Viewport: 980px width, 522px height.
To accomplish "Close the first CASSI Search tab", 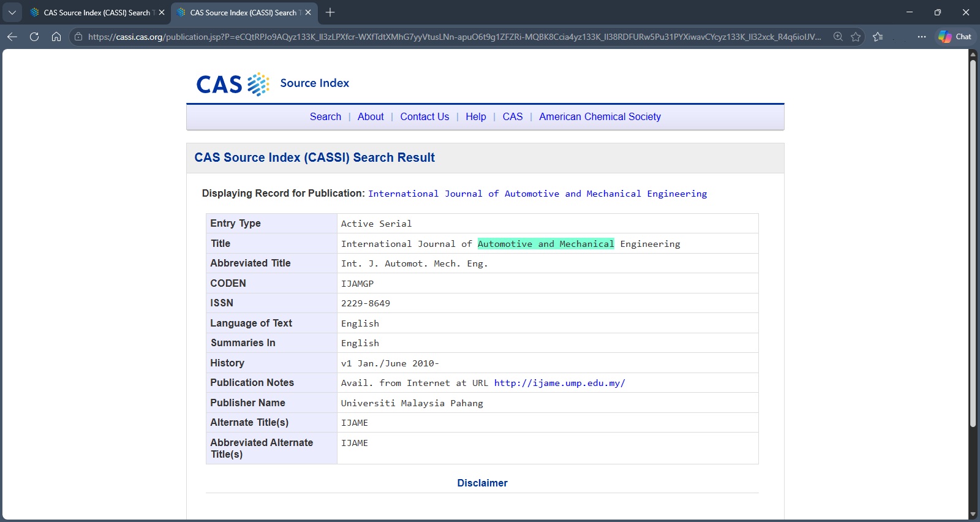I will [162, 12].
